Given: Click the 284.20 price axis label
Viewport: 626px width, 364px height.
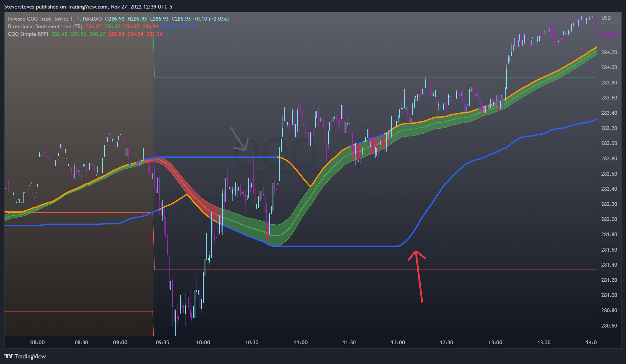Looking at the screenshot, I should pyautogui.click(x=609, y=52).
